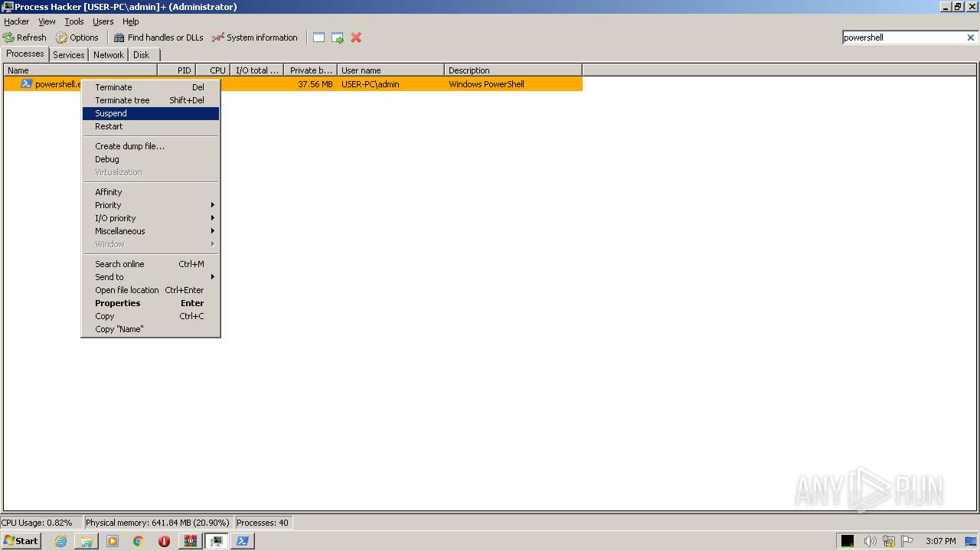Switch to PowerShell taskbar window
The width and height of the screenshot is (980, 551).
click(243, 541)
